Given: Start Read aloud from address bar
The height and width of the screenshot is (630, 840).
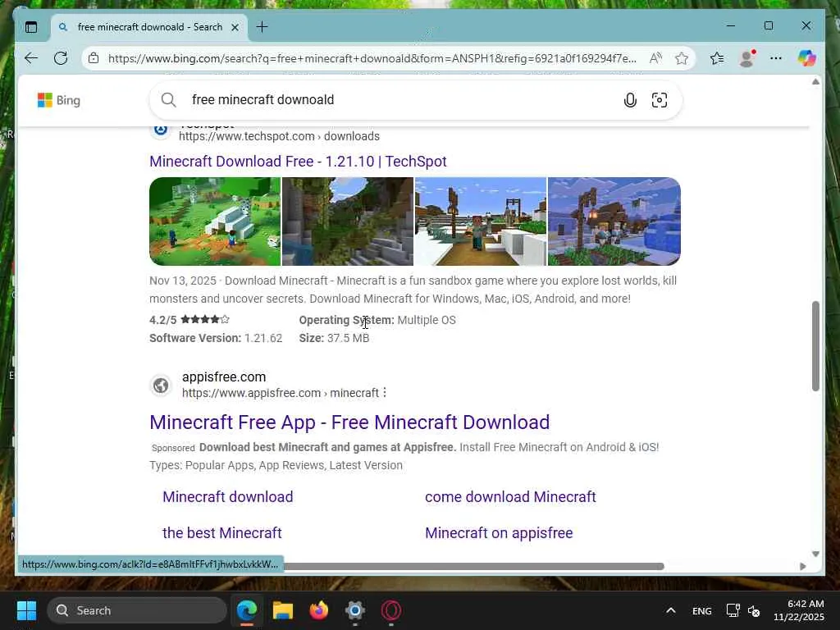Looking at the screenshot, I should pyautogui.click(x=655, y=58).
